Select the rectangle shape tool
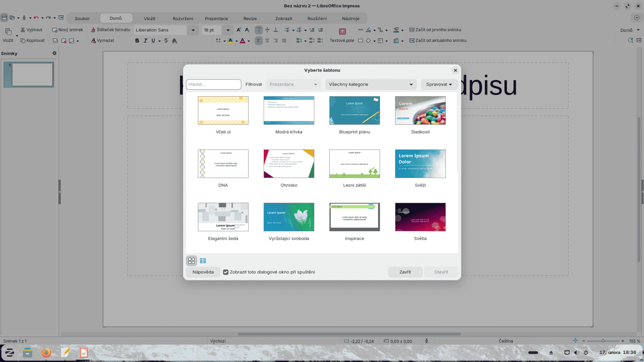The width and height of the screenshot is (644, 362). (x=361, y=41)
